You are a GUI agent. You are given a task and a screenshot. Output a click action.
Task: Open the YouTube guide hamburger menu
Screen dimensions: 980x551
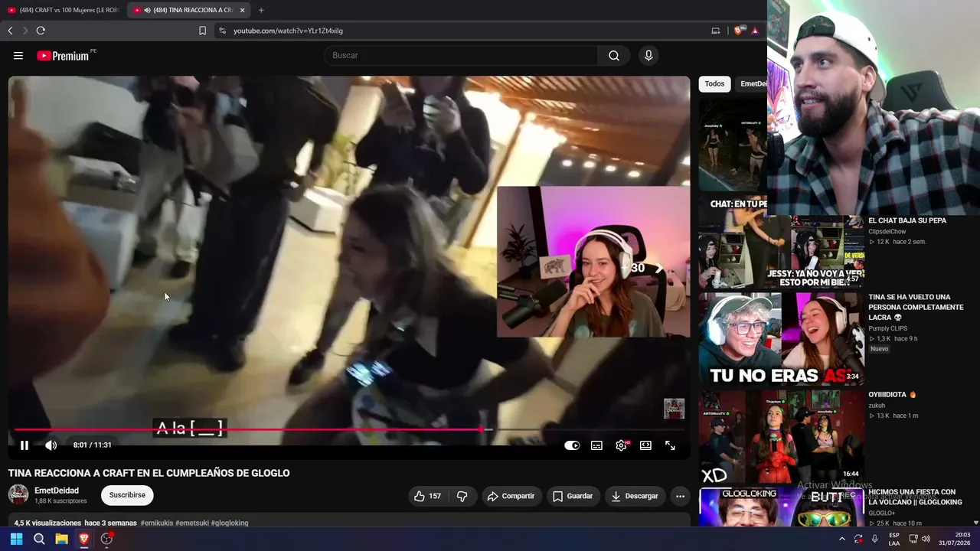[18, 55]
